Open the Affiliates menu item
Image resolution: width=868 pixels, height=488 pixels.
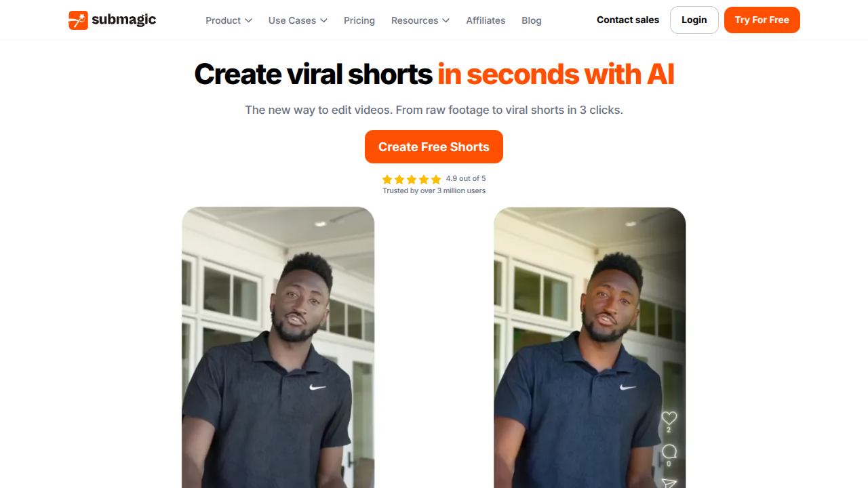click(486, 21)
